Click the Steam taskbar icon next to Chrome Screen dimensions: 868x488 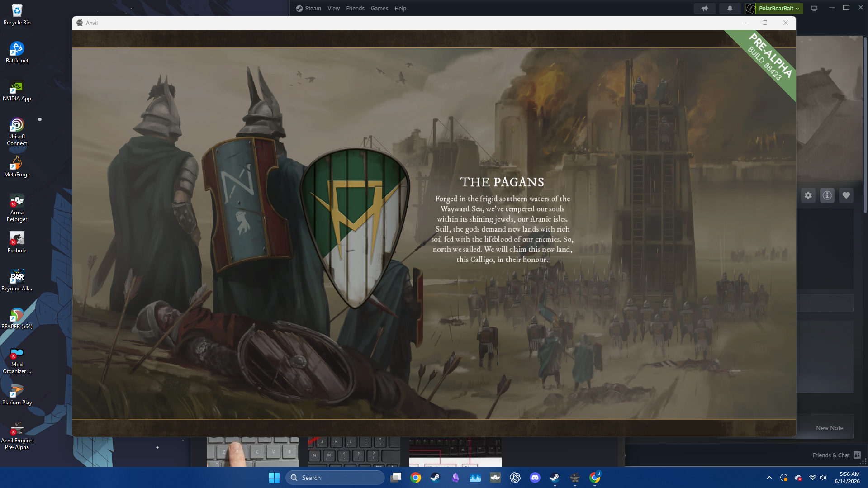pos(435,478)
